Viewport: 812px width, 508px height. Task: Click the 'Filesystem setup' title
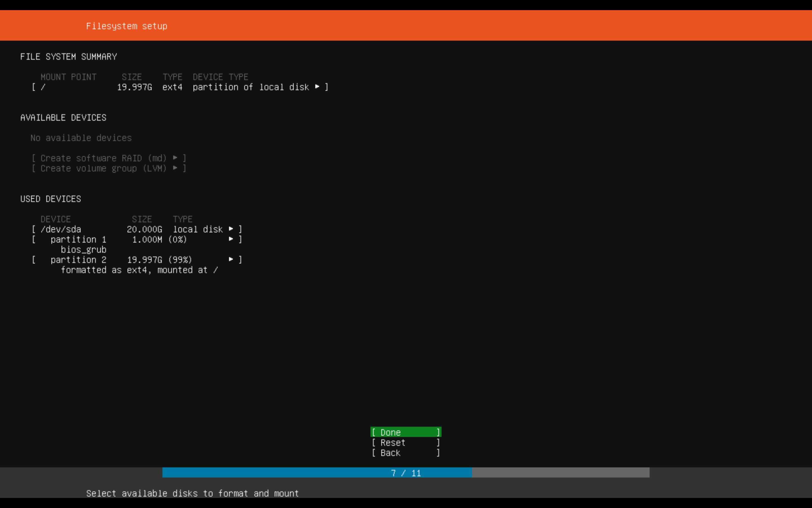pyautogui.click(x=127, y=26)
